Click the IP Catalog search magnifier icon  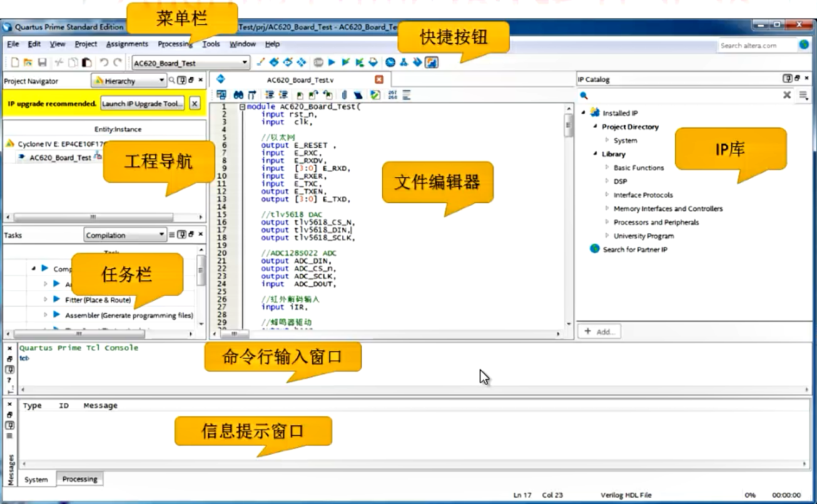point(584,96)
